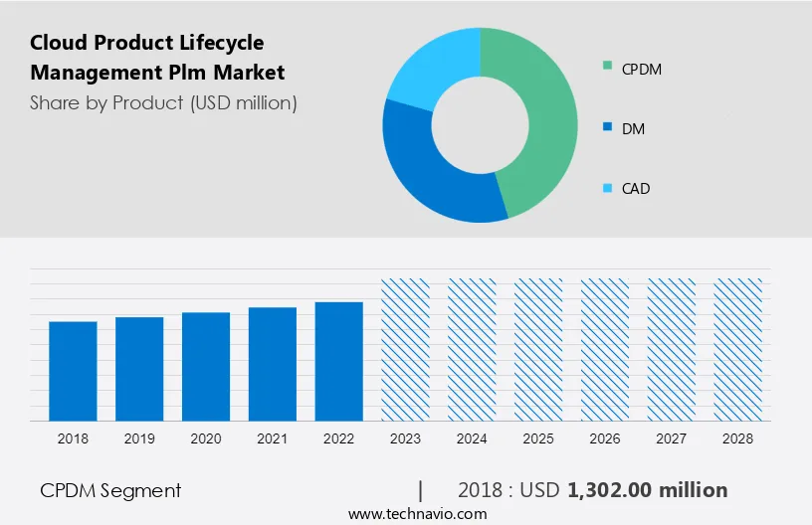The height and width of the screenshot is (525, 812).
Task: Select the 2020 bar in chart
Action: 206,366
